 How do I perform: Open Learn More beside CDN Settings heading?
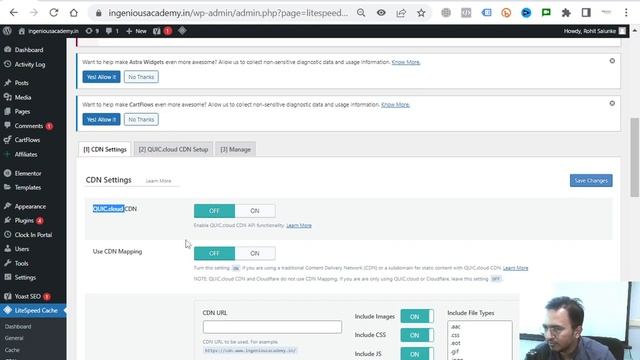coord(158,181)
